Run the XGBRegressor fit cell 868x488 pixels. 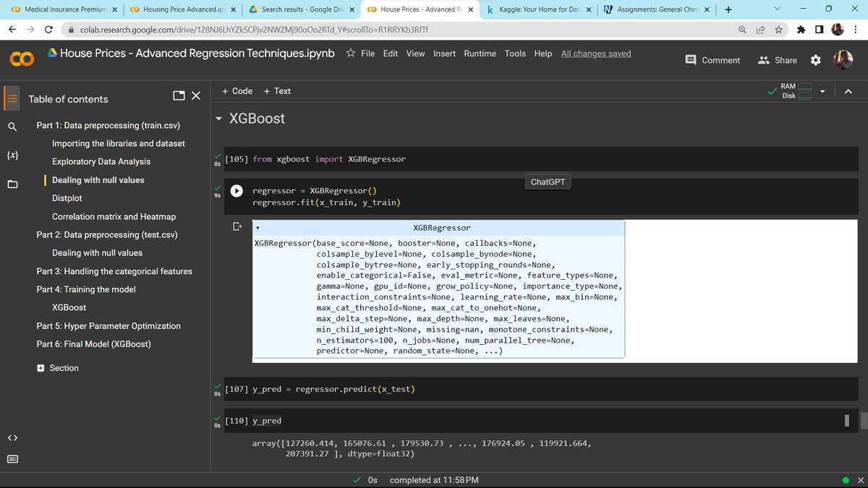coord(236,191)
